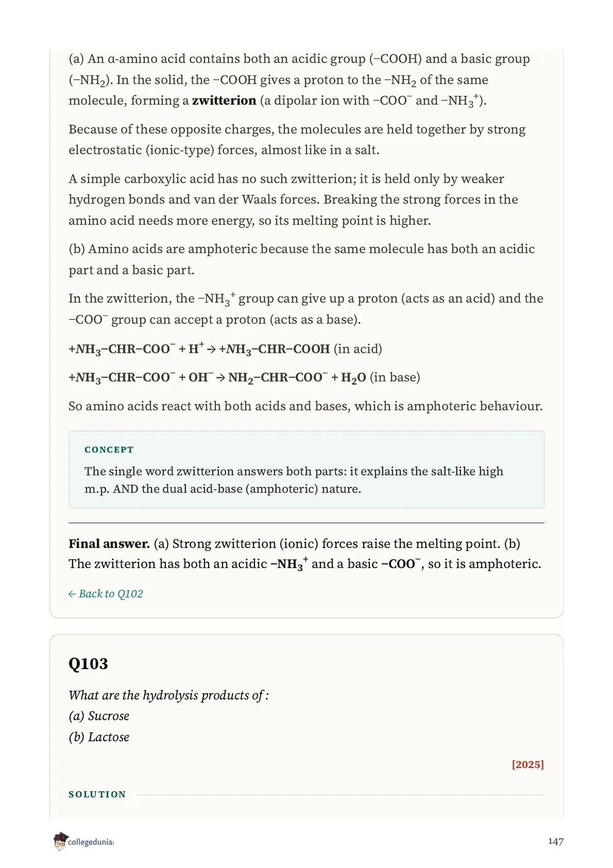The width and height of the screenshot is (613, 868).
Task: Click the collegedunia logo text
Action: [91, 842]
